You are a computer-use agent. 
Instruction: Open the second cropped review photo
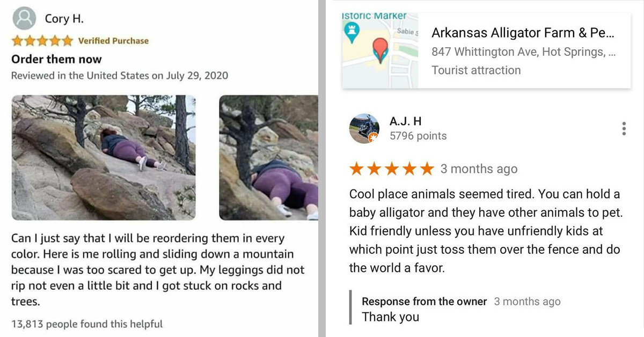268,159
